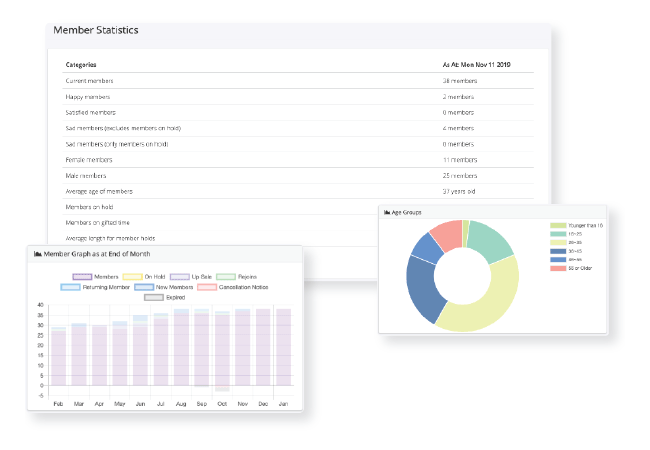Image resolution: width=650 pixels, height=450 pixels.
Task: Click the Average age of members label
Action: 99,191
